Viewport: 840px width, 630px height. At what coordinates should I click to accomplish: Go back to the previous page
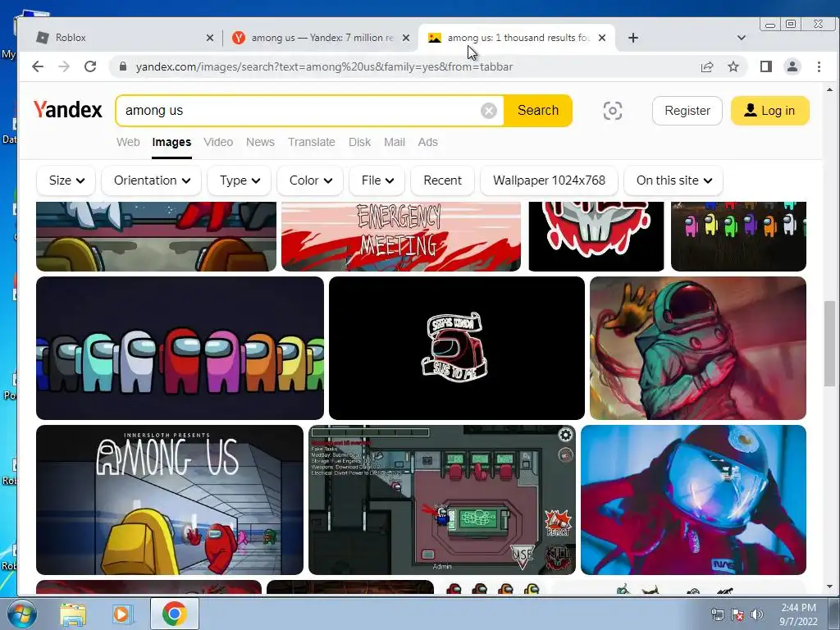point(38,66)
